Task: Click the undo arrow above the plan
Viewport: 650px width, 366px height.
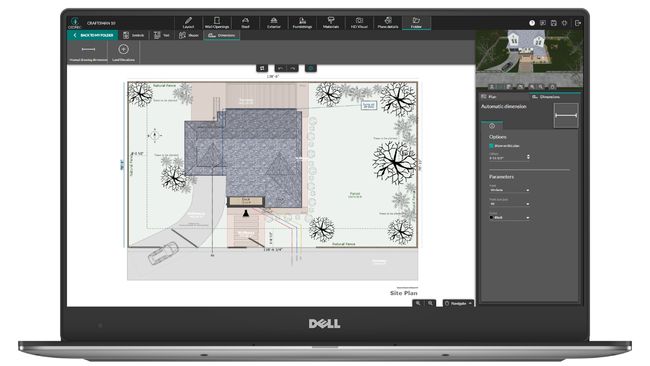Action: pyautogui.click(x=281, y=68)
